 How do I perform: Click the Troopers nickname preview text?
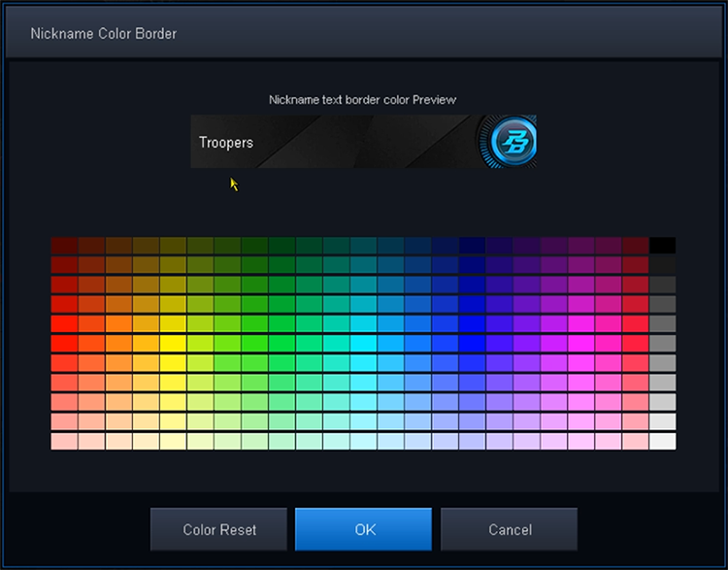(x=226, y=142)
